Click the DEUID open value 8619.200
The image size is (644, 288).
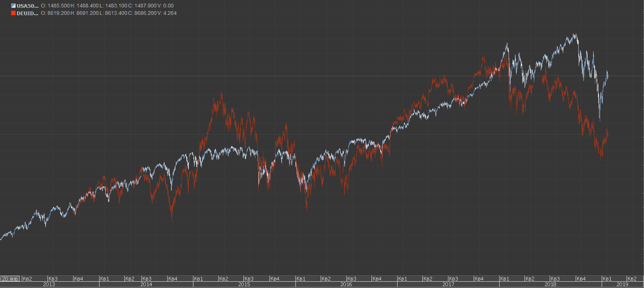(x=59, y=13)
